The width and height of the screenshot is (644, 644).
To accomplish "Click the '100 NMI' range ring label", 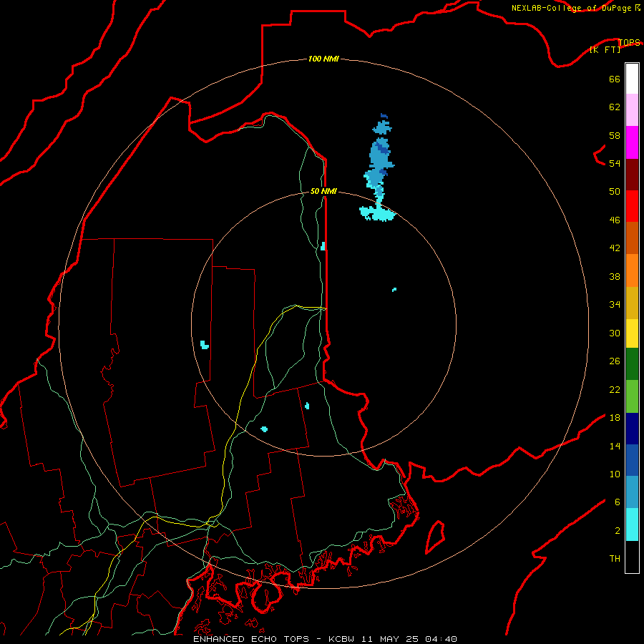I will click(x=323, y=59).
